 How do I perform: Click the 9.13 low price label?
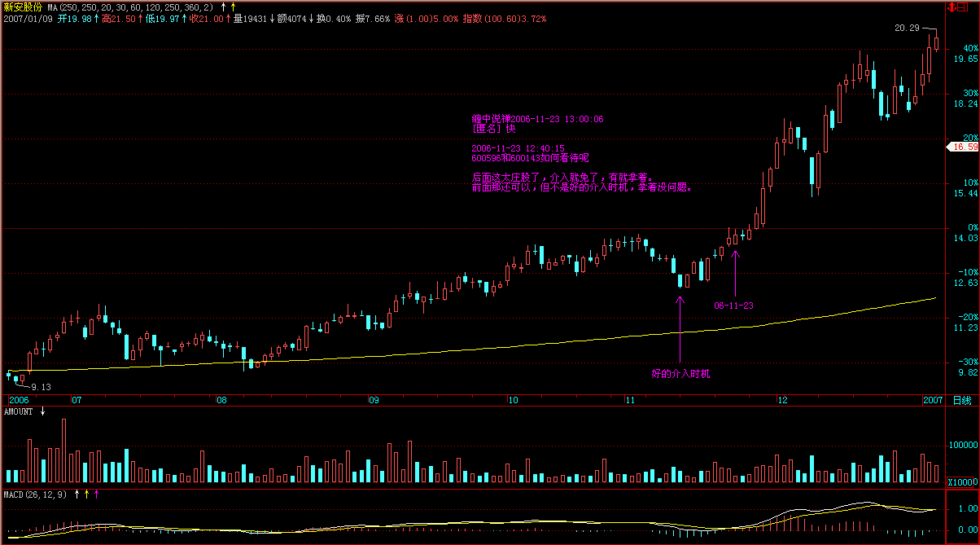pos(41,387)
